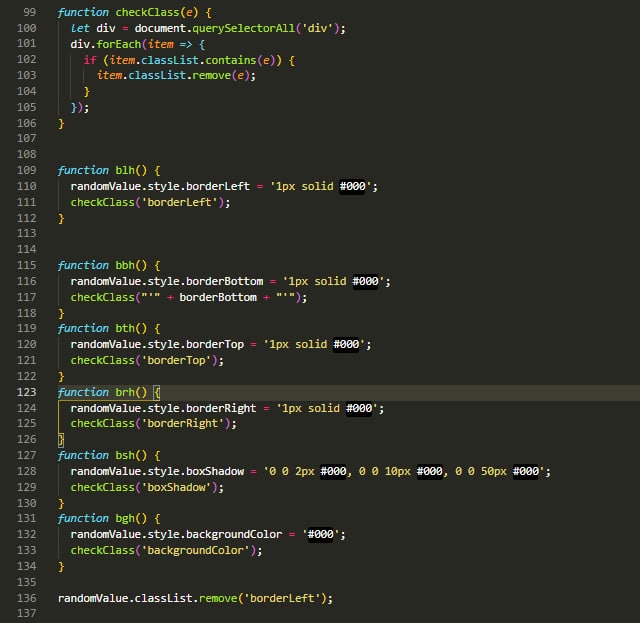Click borderBottom variable on line 117
This screenshot has width=640, height=623.
pyautogui.click(x=218, y=297)
